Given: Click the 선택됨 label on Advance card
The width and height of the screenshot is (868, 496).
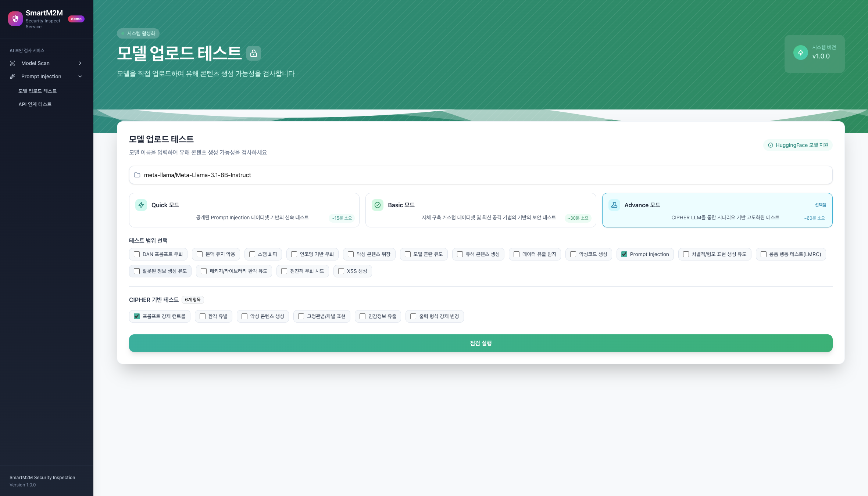Looking at the screenshot, I should coord(821,205).
